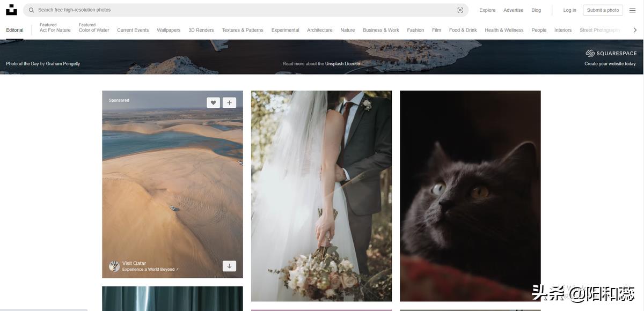Add desert photo to a collection

coord(229,103)
